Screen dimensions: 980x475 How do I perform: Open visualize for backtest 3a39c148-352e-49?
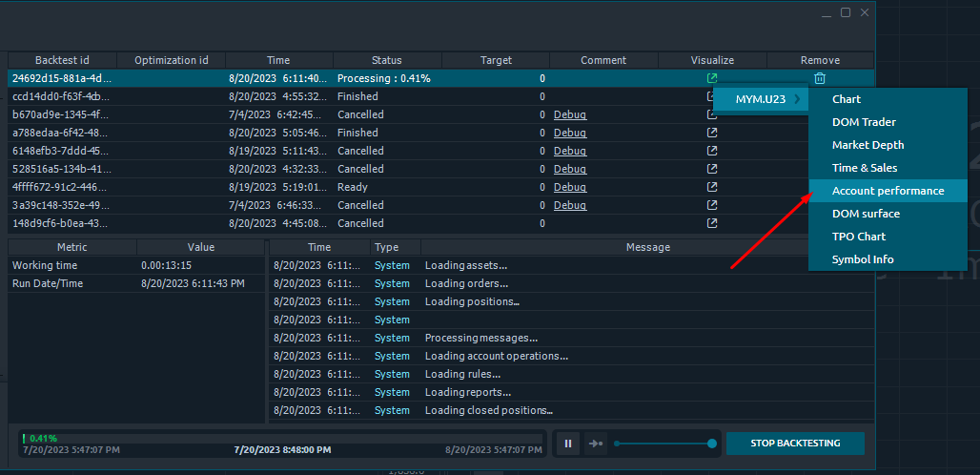tap(712, 205)
